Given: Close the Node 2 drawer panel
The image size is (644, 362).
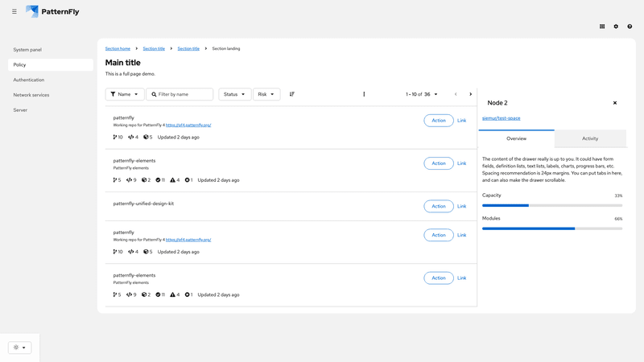Looking at the screenshot, I should point(615,103).
